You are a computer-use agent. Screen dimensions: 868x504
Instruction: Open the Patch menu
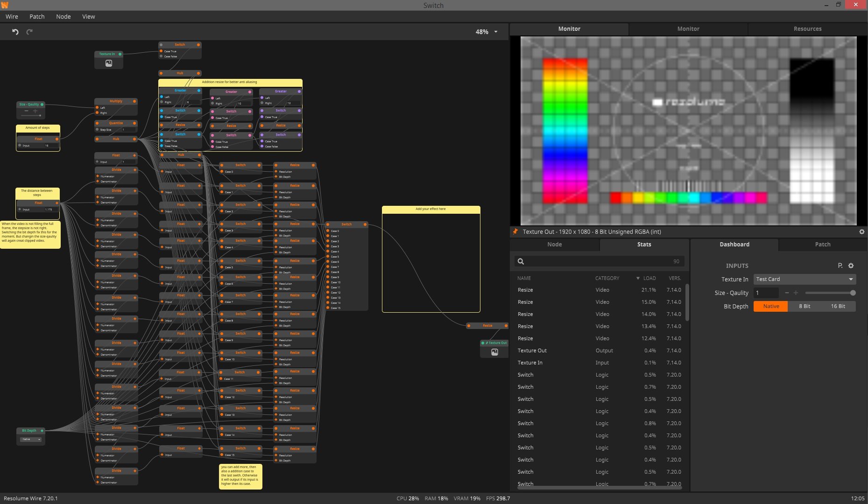click(x=37, y=16)
